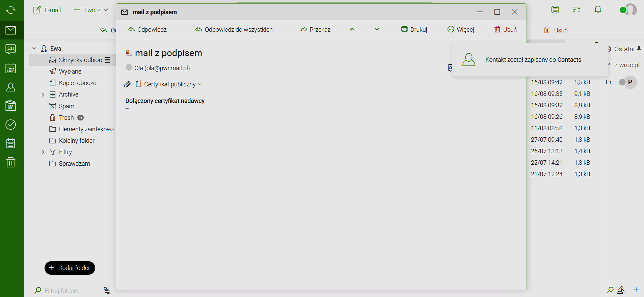Go to next message with down arrow
Viewport: 644px width, 297px height.
coord(377,29)
